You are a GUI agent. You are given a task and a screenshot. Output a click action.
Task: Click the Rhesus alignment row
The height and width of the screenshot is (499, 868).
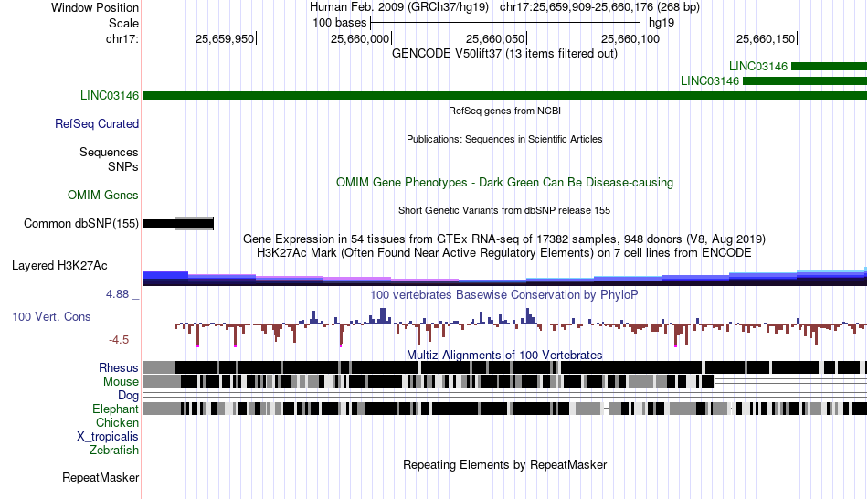click(504, 367)
